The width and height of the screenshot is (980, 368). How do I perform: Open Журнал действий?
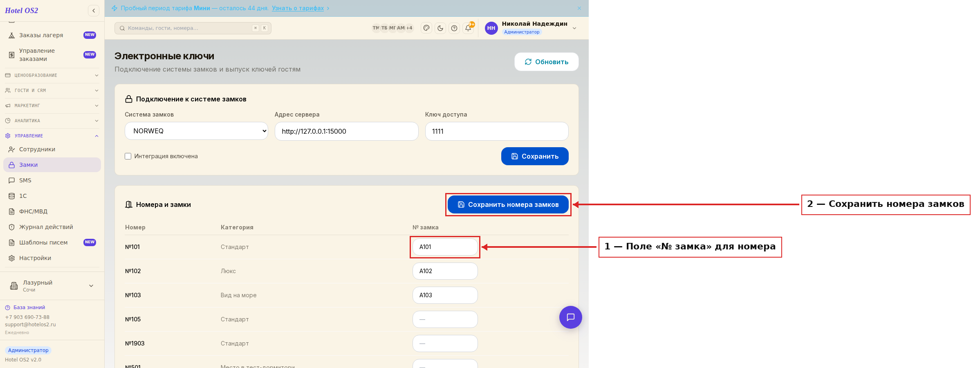pos(52,227)
